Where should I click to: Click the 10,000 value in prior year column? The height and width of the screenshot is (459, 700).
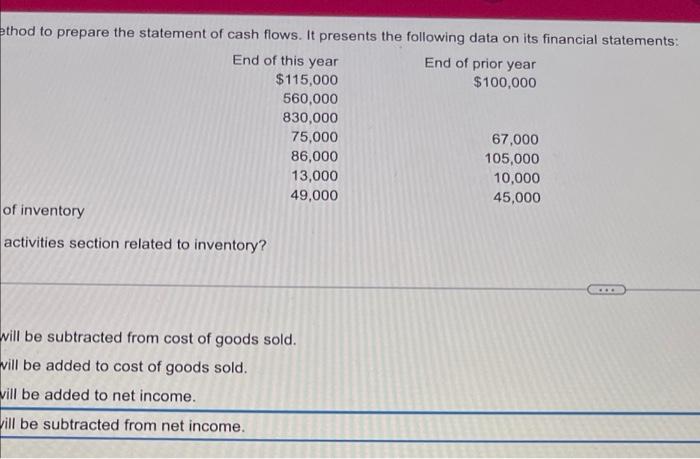(517, 178)
